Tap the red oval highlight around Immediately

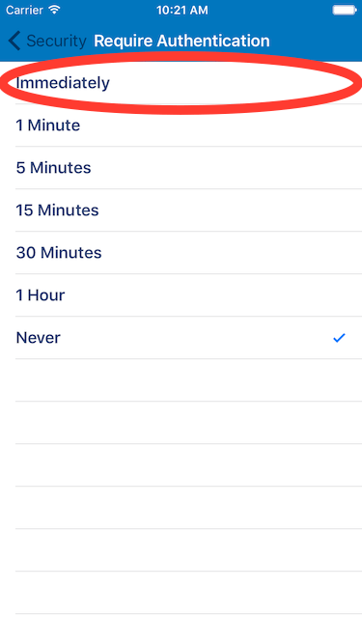pyautogui.click(x=181, y=83)
